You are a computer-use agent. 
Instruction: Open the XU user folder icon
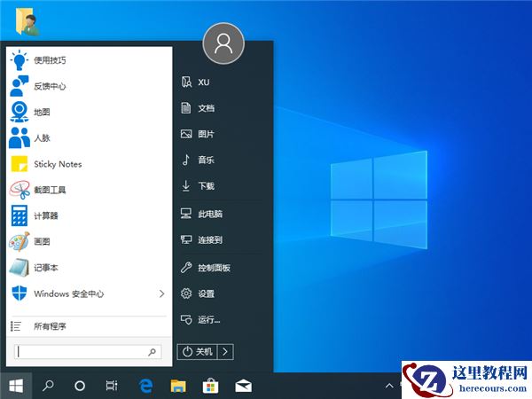coord(186,82)
